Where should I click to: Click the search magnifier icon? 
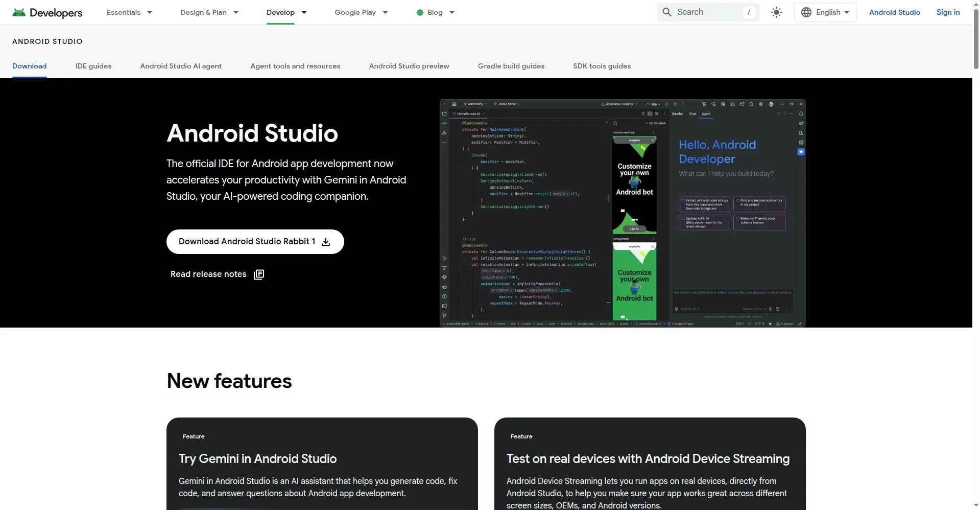click(x=667, y=12)
